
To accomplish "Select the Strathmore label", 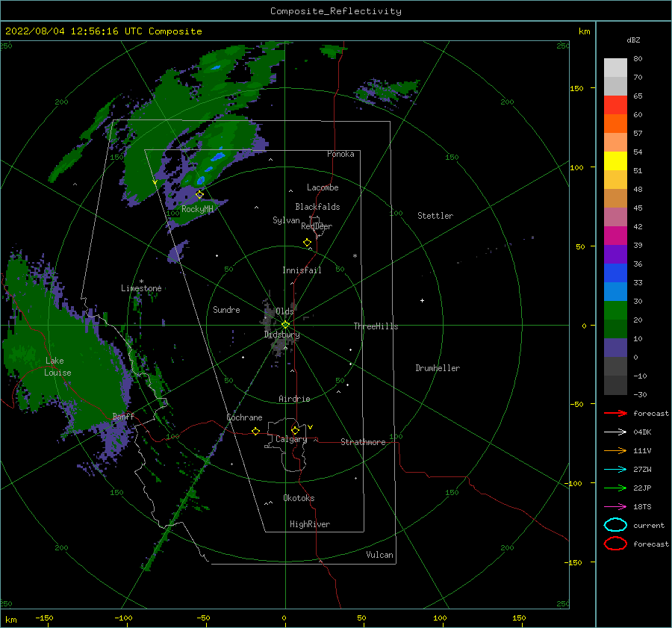I will 363,442.
